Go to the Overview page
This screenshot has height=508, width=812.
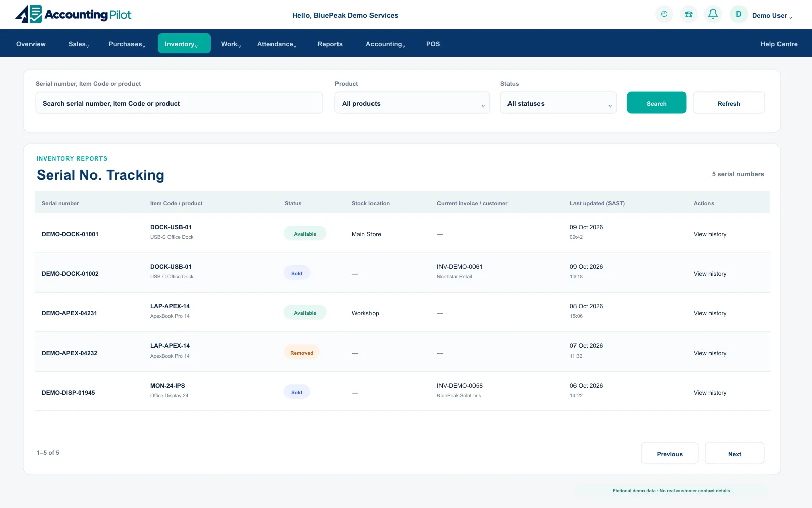click(x=31, y=44)
